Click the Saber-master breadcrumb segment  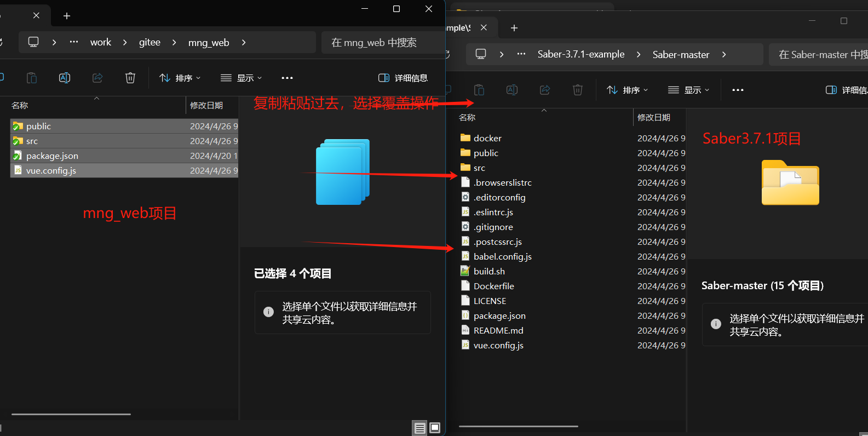coord(681,54)
